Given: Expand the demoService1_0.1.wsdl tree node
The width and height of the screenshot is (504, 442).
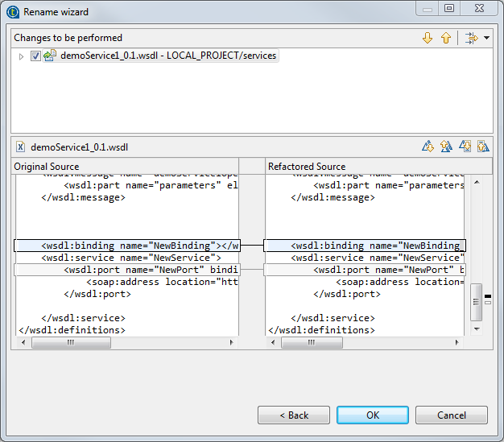Looking at the screenshot, I should pos(21,56).
